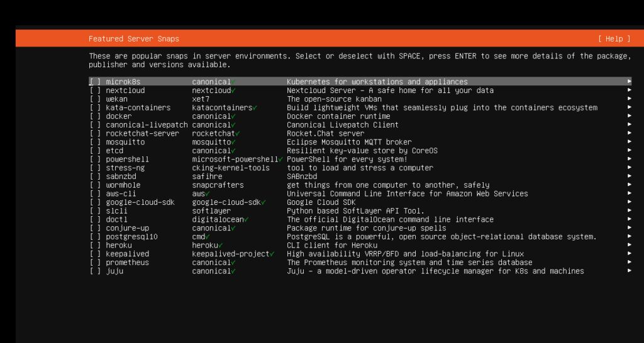
Task: Click description 'Canonical Livepatch Client'
Action: pyautogui.click(x=343, y=125)
